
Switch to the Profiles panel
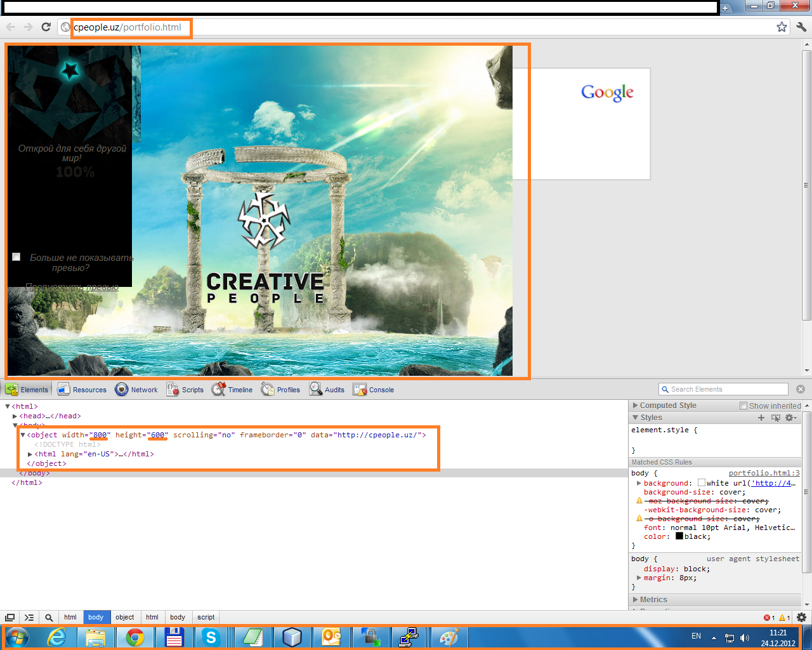[x=280, y=389]
